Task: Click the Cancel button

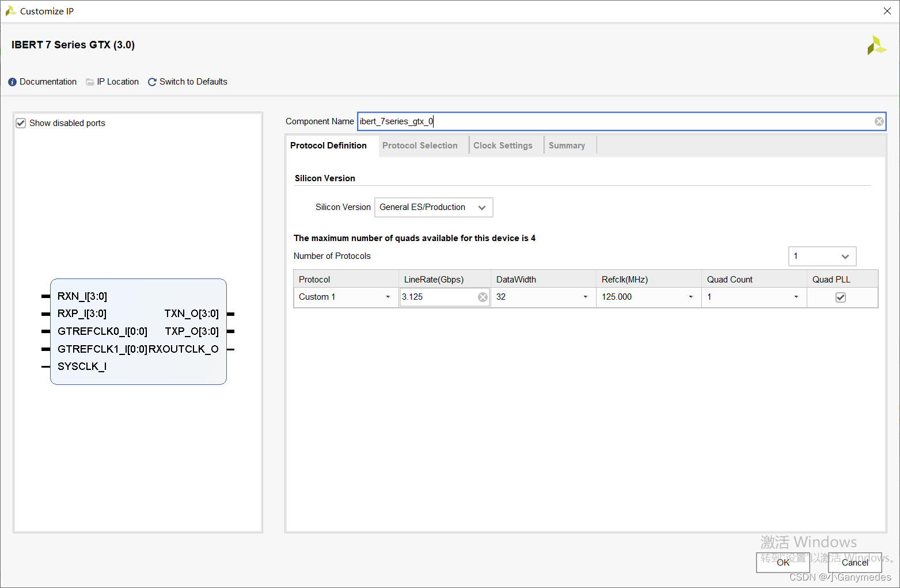Action: pyautogui.click(x=855, y=563)
